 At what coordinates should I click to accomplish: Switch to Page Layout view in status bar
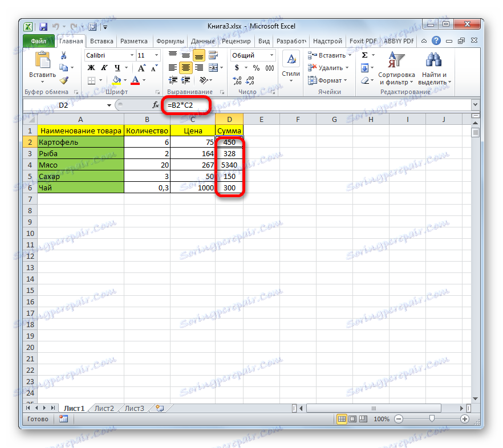(x=352, y=419)
